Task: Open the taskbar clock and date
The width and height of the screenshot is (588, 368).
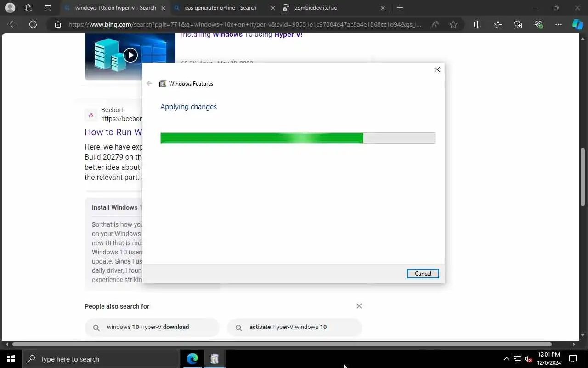Action: (x=548, y=359)
